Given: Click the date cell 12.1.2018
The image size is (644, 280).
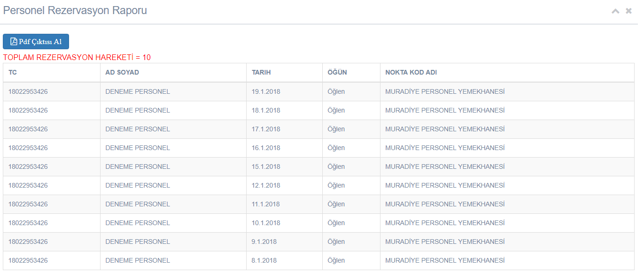Looking at the screenshot, I should (266, 185).
